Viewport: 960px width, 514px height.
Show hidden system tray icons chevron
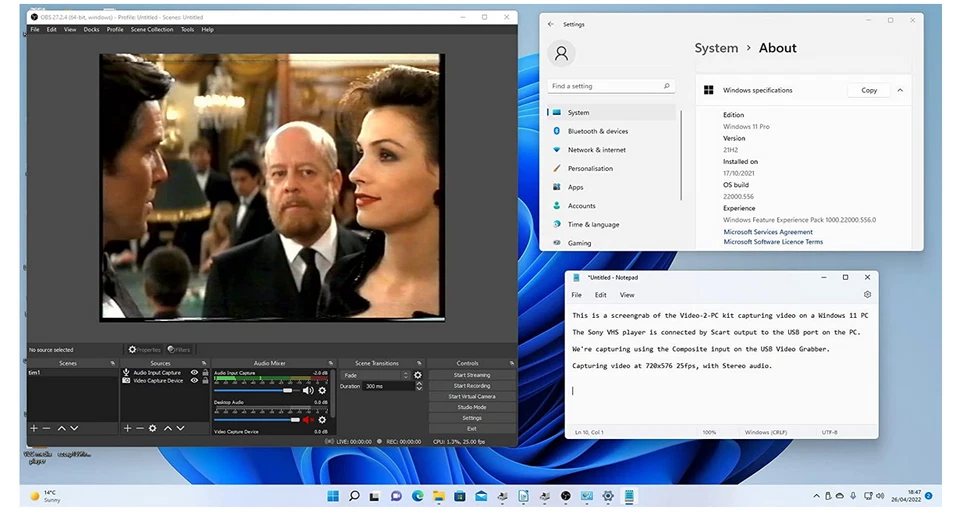click(x=816, y=496)
